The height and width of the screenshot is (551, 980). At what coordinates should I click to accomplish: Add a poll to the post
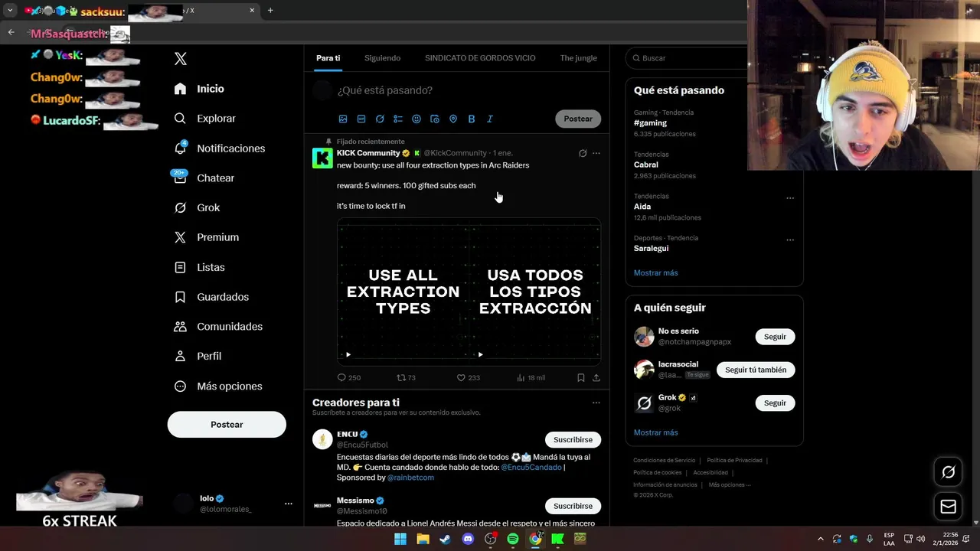click(x=398, y=119)
